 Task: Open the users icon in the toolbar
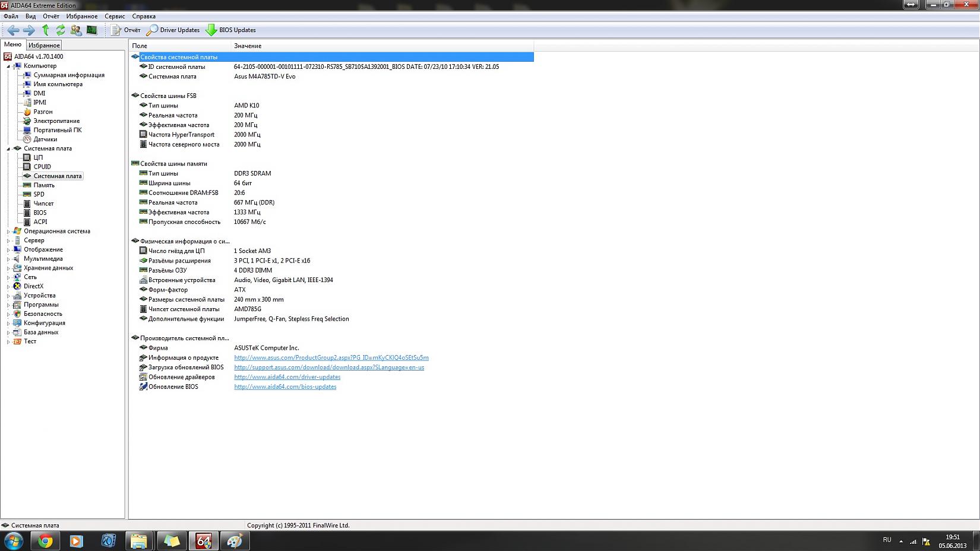tap(76, 30)
